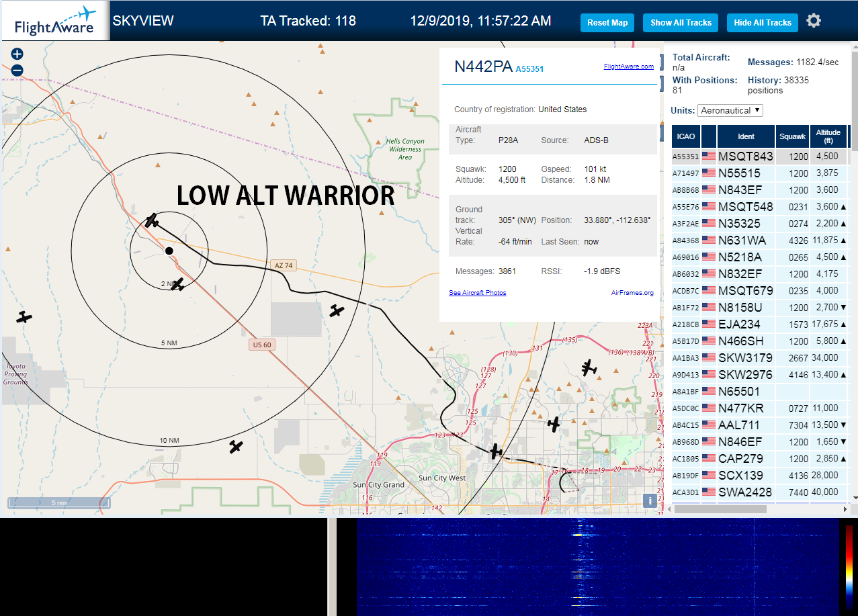The width and height of the screenshot is (858, 616).
Task: Select the SCX139 aircraft row
Action: pos(760,476)
